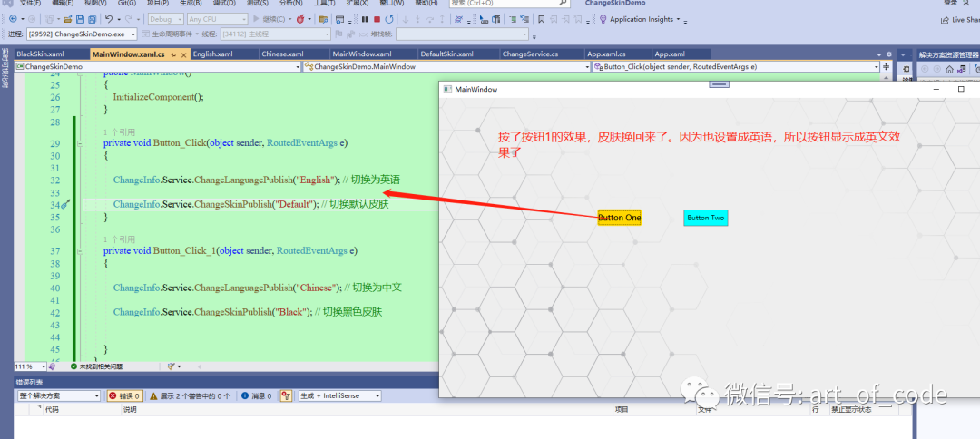Click the Home icon in Solution Explorer
This screenshot has height=439, width=980.
tap(949, 69)
